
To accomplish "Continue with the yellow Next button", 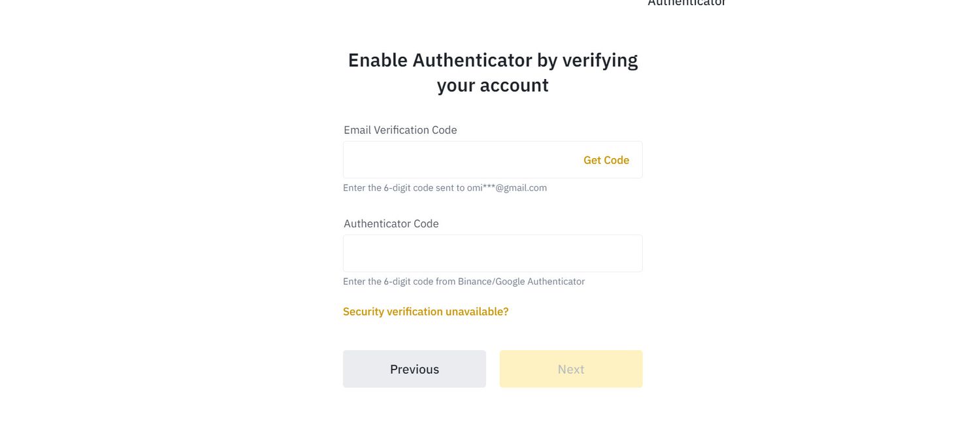I will point(570,369).
